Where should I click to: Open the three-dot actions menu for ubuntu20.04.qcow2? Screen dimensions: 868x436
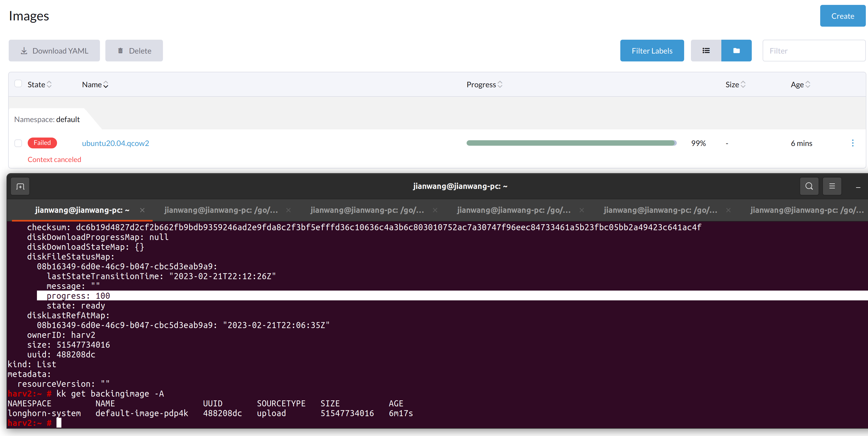(853, 143)
